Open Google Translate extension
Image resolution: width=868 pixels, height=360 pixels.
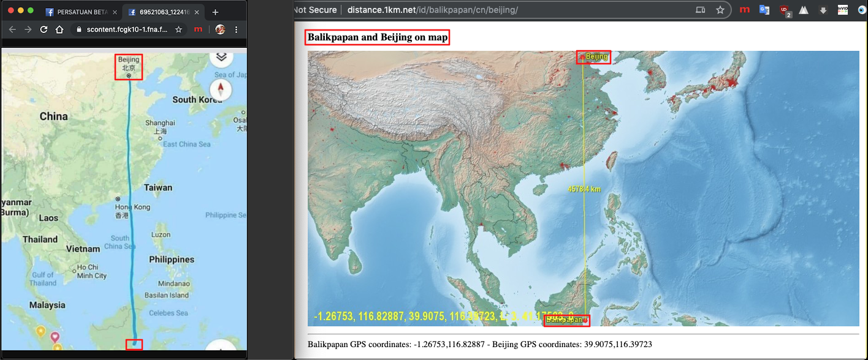click(764, 10)
